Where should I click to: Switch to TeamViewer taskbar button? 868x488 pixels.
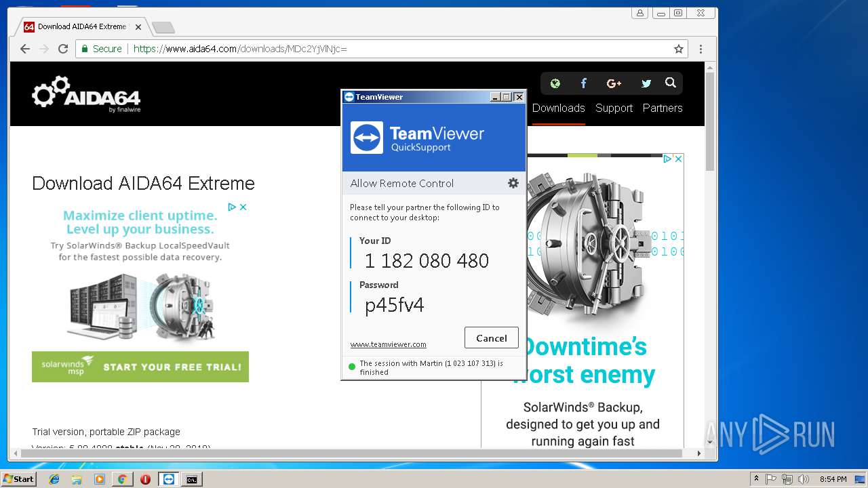coord(168,479)
